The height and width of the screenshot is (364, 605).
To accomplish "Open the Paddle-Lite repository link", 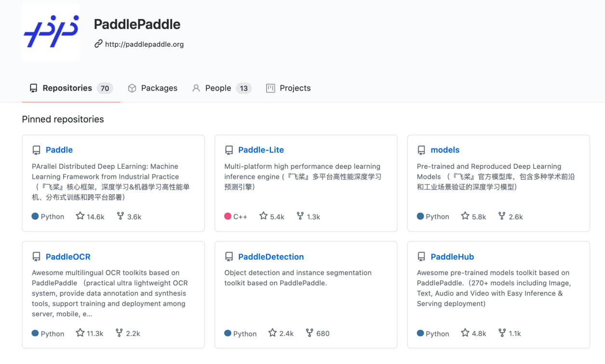I will [x=261, y=150].
